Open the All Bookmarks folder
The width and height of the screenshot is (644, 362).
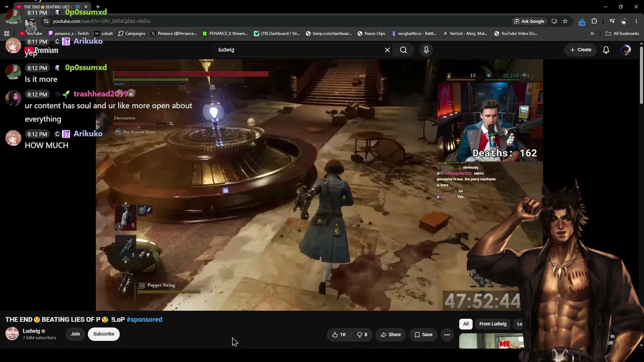[x=622, y=34]
